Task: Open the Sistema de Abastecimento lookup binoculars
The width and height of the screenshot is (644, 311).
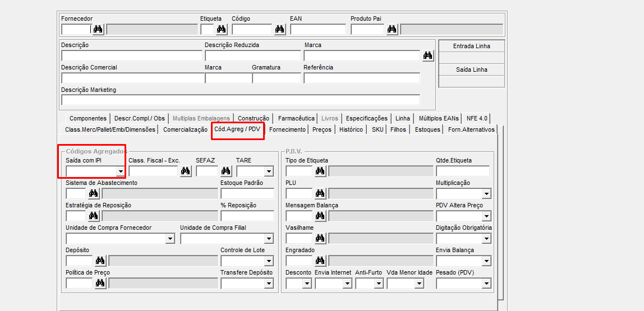Action: [x=94, y=193]
